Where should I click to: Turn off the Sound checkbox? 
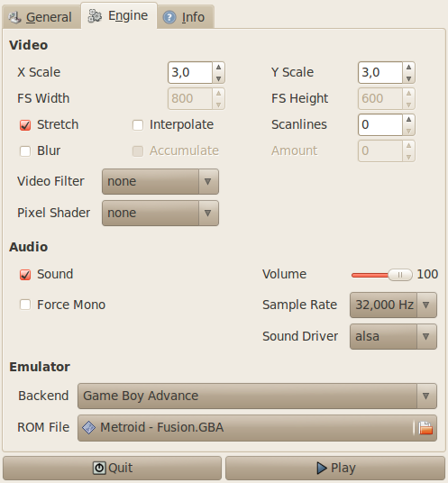click(25, 275)
